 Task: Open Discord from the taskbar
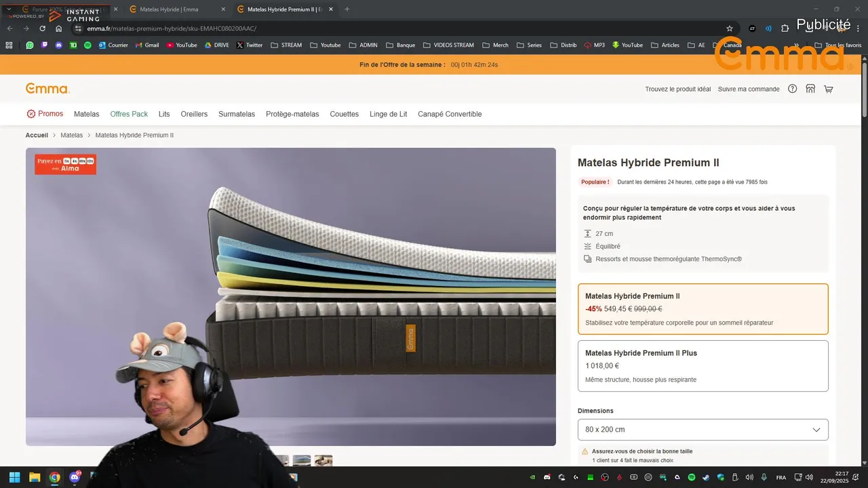75,477
